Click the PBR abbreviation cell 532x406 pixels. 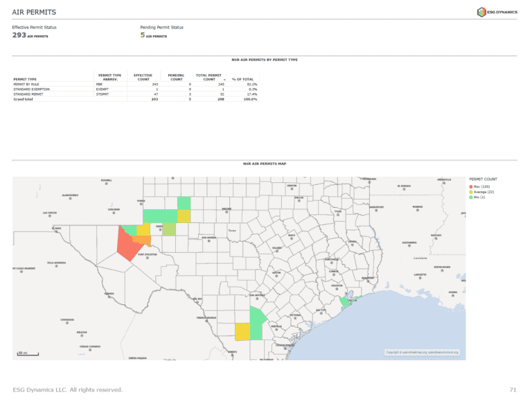coord(99,85)
